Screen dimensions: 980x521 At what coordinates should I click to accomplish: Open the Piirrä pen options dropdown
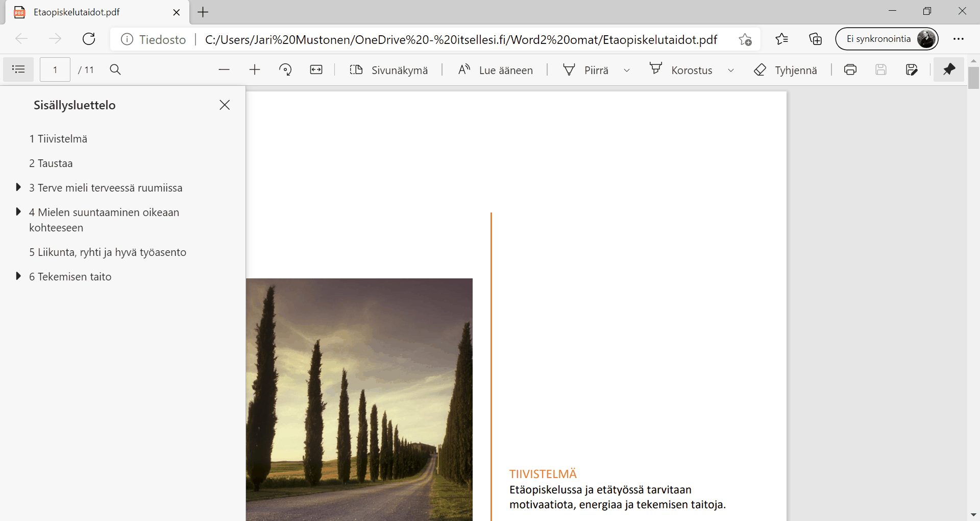(627, 70)
